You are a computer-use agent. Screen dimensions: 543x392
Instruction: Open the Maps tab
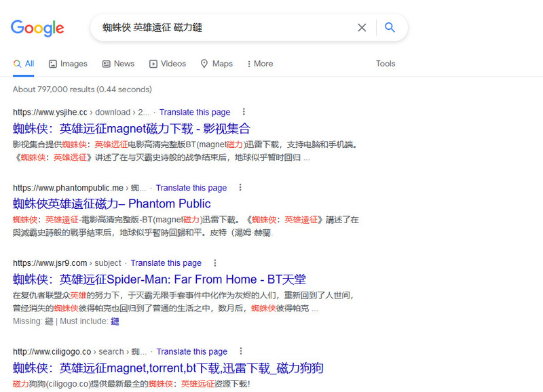click(x=217, y=64)
